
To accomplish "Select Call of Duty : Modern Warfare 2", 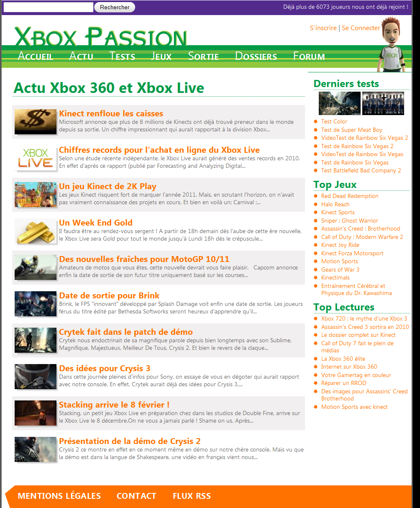I will (362, 237).
